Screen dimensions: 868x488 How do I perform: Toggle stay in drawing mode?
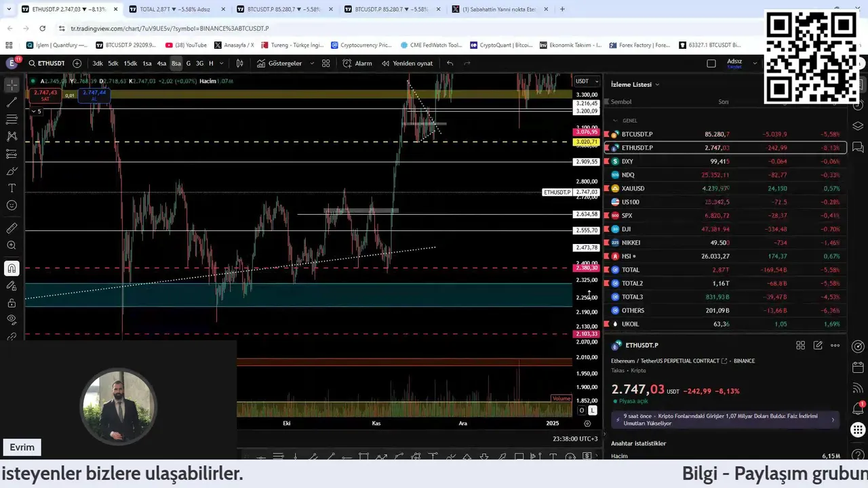[12, 286]
